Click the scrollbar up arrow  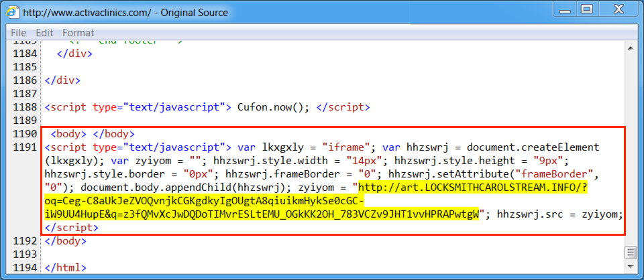pos(631,48)
